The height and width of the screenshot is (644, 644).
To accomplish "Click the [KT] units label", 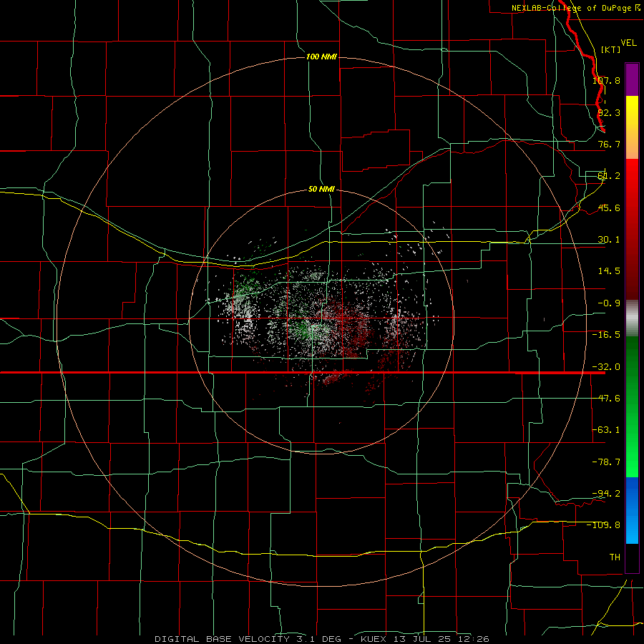I will pyautogui.click(x=611, y=49).
